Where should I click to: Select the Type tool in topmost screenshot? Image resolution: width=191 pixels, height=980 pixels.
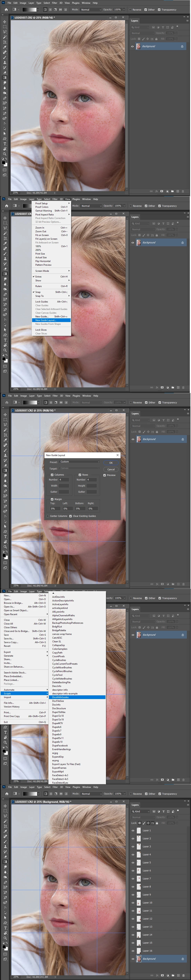coord(5,144)
